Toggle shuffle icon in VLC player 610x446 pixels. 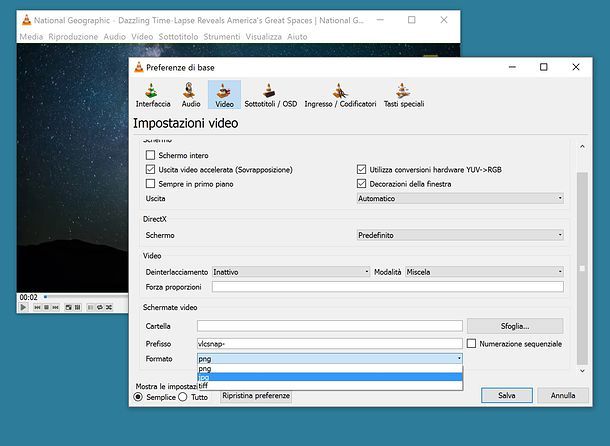pos(109,307)
